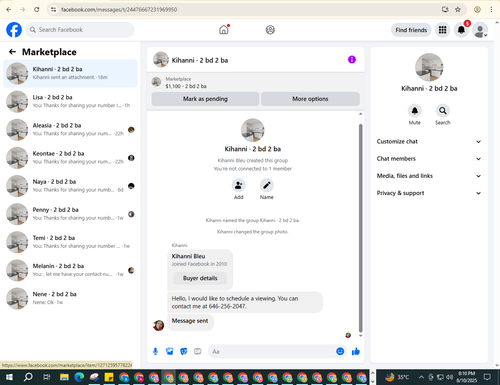
Task: Open Sticky Notes from taskbar
Action: (109, 377)
